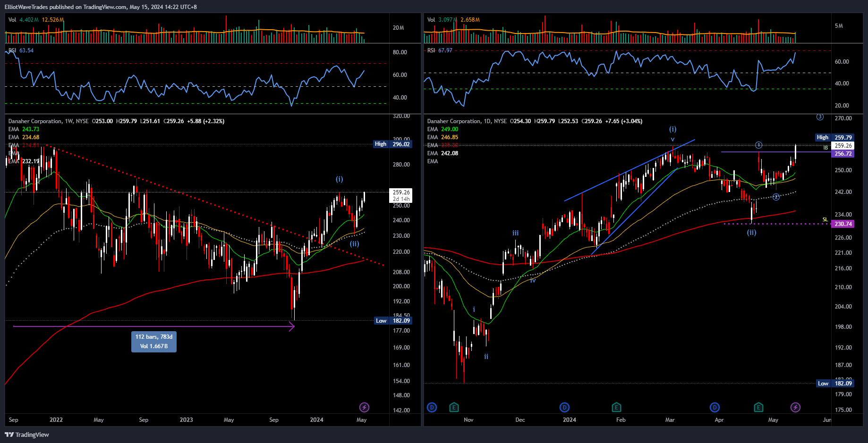
Task: Click the earnings E marker just left of the Nov label
Action: pyautogui.click(x=454, y=407)
